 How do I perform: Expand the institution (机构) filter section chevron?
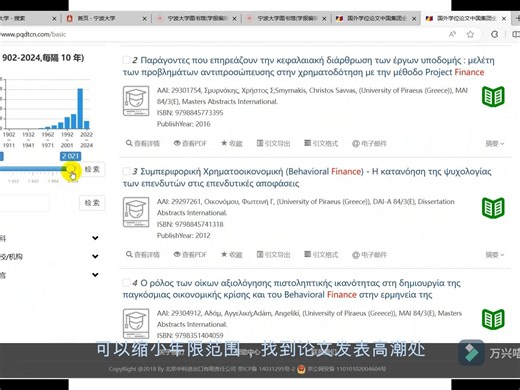click(95, 256)
